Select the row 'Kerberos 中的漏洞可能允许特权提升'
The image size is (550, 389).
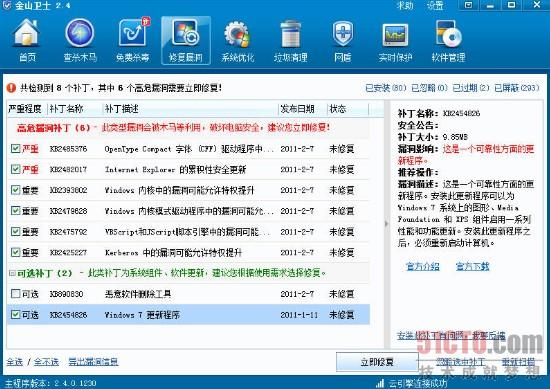[x=188, y=252]
